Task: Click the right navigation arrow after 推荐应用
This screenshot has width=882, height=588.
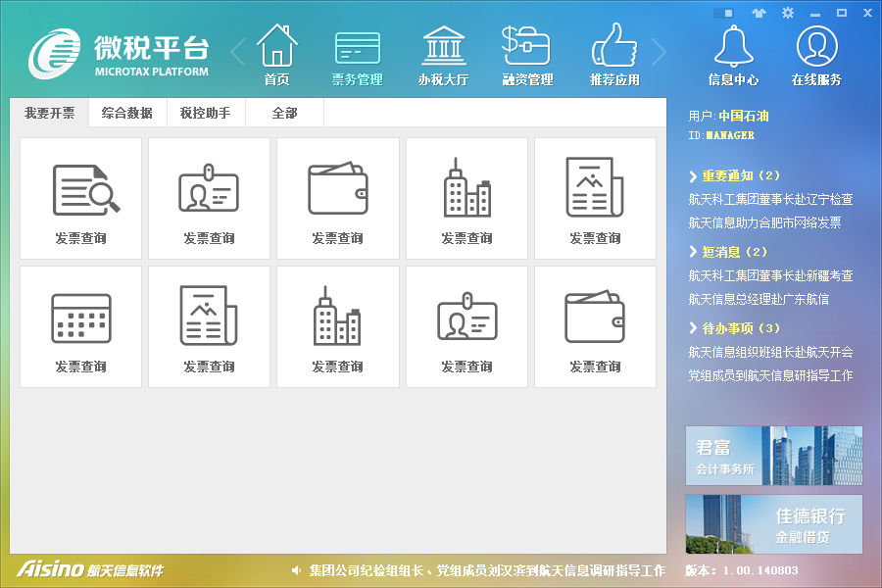Action: (659, 52)
